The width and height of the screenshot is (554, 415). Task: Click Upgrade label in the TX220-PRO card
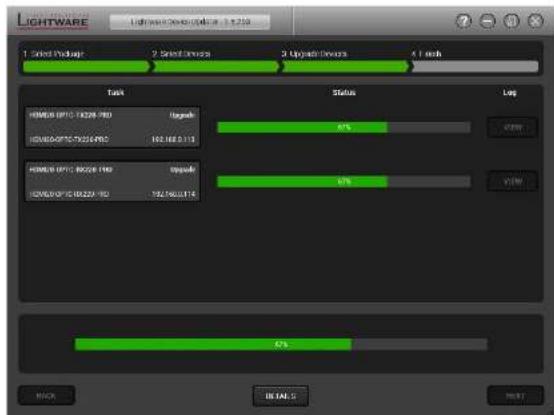[182, 115]
